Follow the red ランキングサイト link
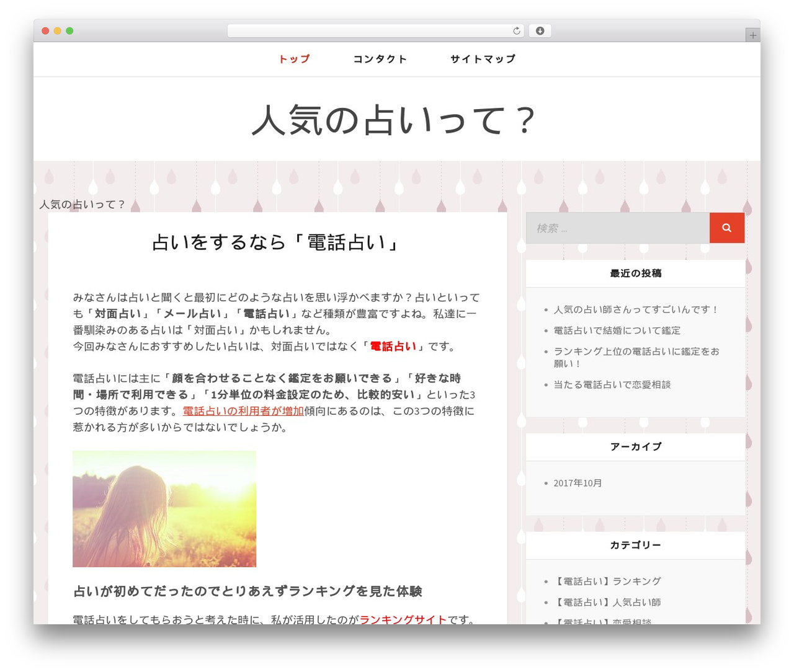794x672 pixels. click(403, 619)
